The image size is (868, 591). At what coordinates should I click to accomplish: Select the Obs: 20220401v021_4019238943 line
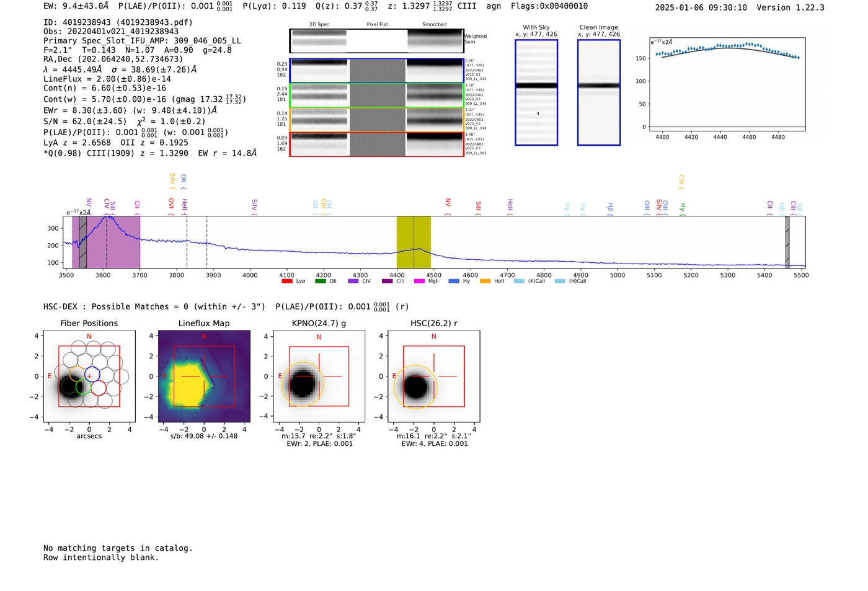pyautogui.click(x=111, y=32)
